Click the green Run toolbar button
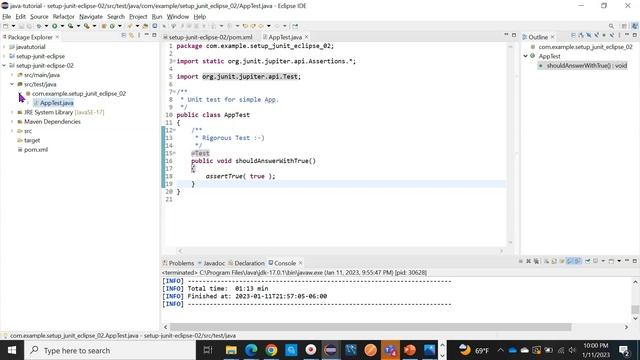Image resolution: width=640 pixels, height=360 pixels. (x=54, y=26)
